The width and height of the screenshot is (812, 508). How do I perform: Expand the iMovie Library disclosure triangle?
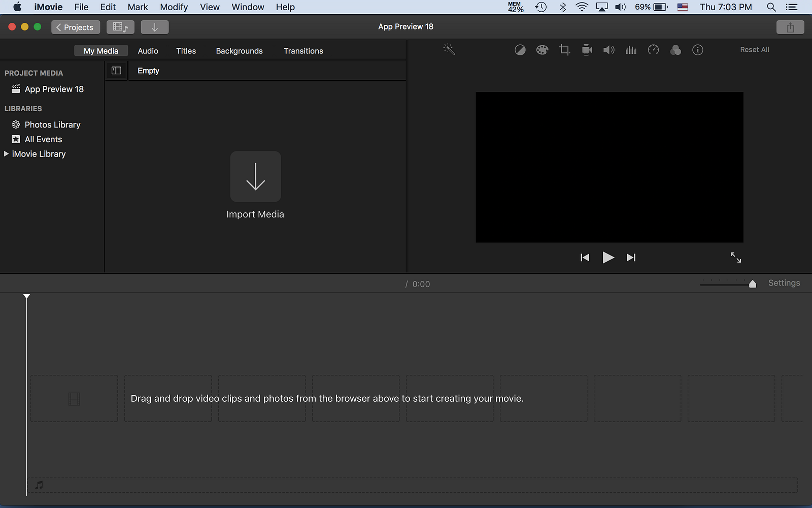tap(6, 154)
